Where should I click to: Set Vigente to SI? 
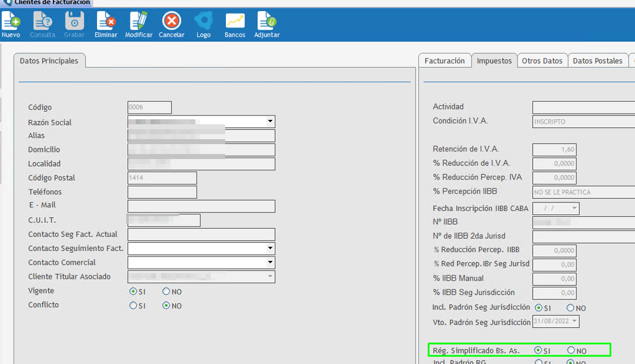133,291
